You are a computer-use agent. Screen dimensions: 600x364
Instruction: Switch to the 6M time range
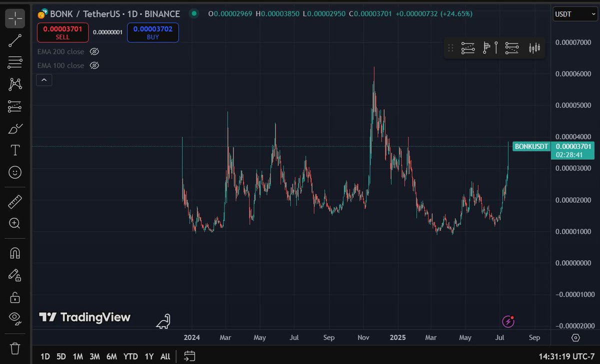111,356
